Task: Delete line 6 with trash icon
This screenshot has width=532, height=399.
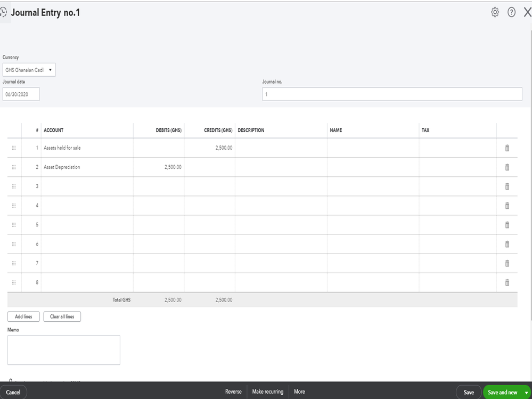Action: pos(507,244)
